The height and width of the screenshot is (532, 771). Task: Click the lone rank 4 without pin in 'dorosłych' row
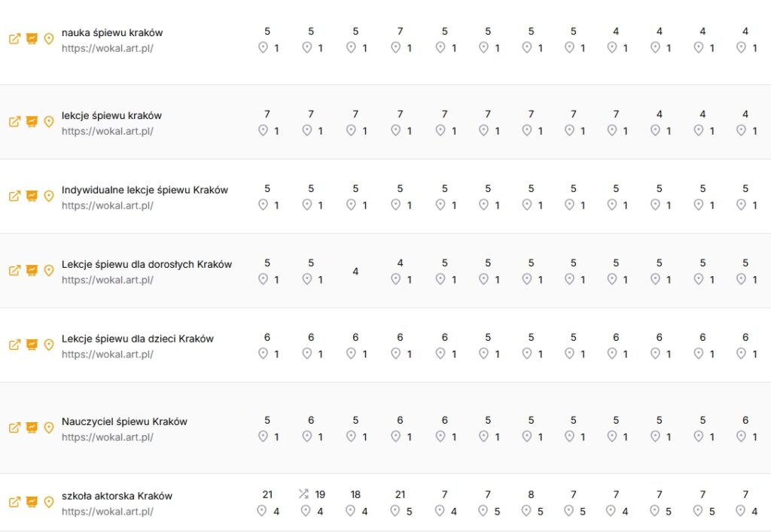coord(355,271)
